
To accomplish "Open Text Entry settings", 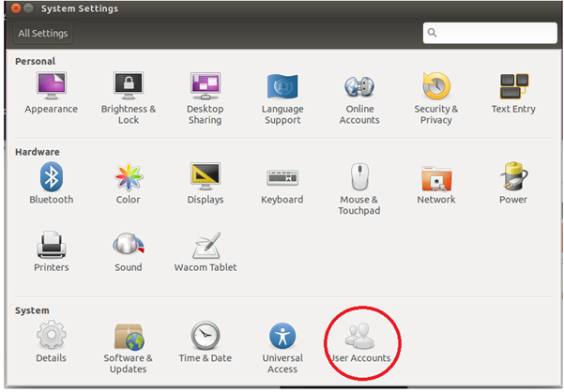I will click(x=513, y=92).
